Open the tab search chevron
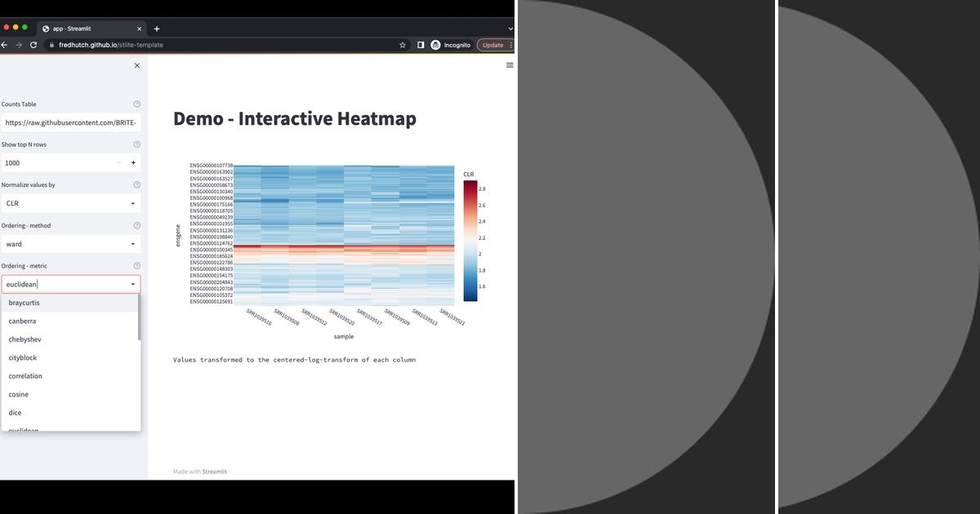This screenshot has height=514, width=980. pyautogui.click(x=510, y=29)
